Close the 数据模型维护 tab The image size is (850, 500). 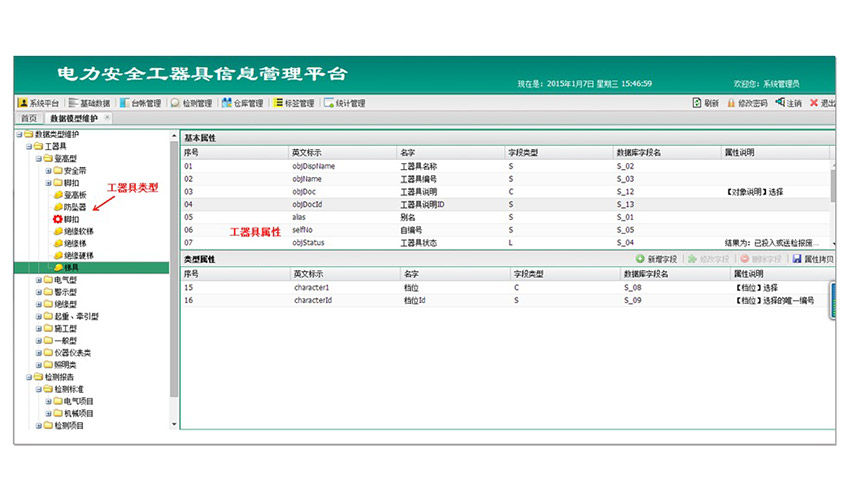pos(109,118)
